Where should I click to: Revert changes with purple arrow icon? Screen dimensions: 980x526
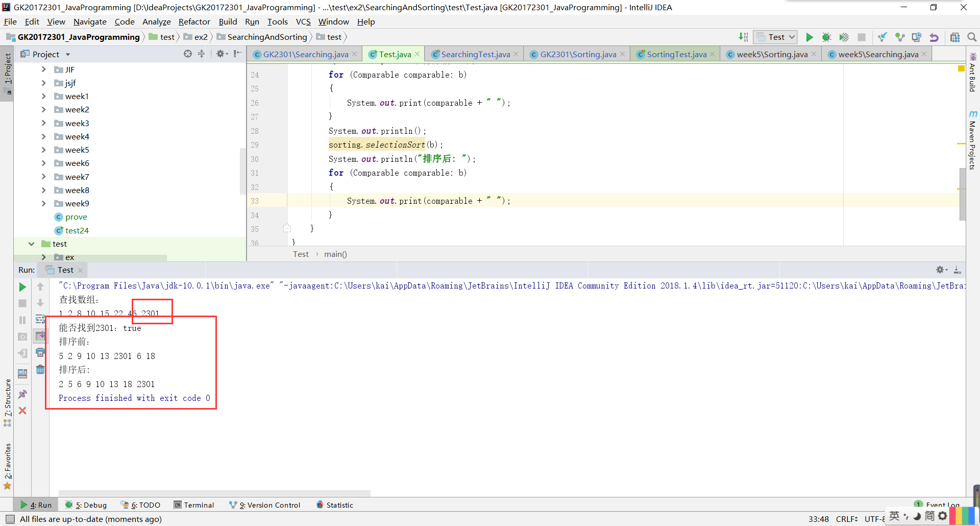coord(934,37)
